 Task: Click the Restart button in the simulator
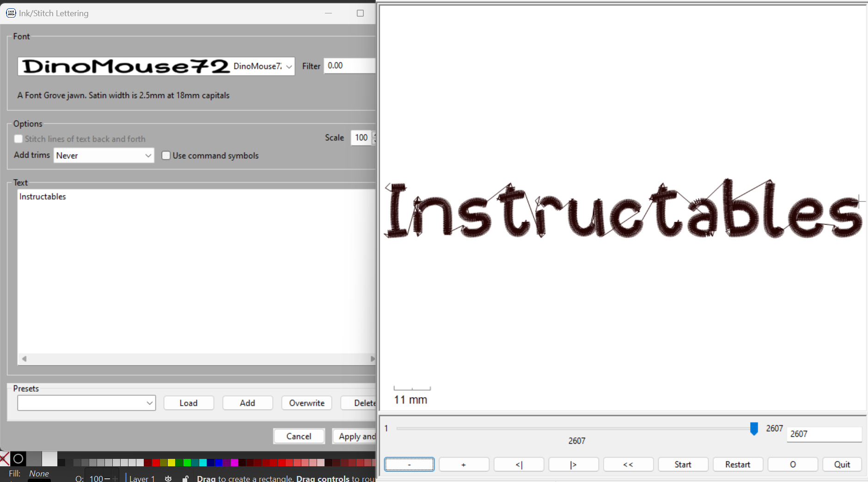tap(738, 464)
